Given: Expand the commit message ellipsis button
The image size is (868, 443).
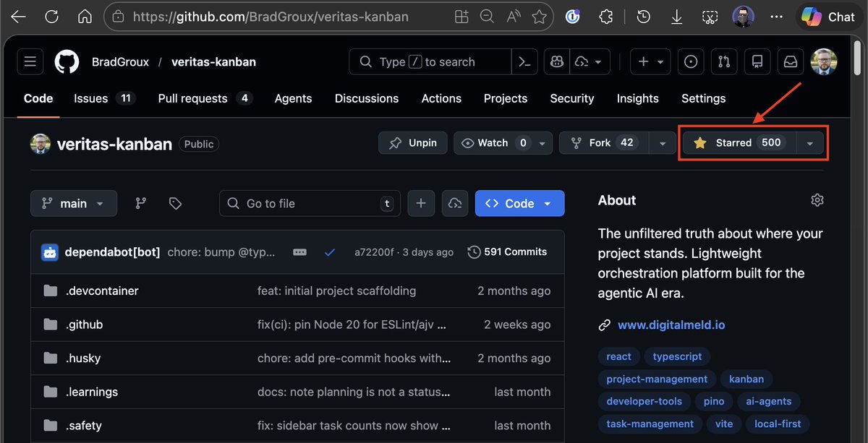Looking at the screenshot, I should 300,252.
